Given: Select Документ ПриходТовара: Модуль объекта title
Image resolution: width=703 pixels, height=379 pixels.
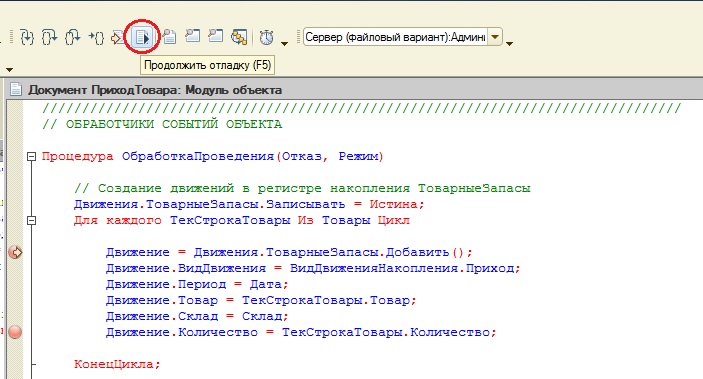Looking at the screenshot, I should point(155,90).
